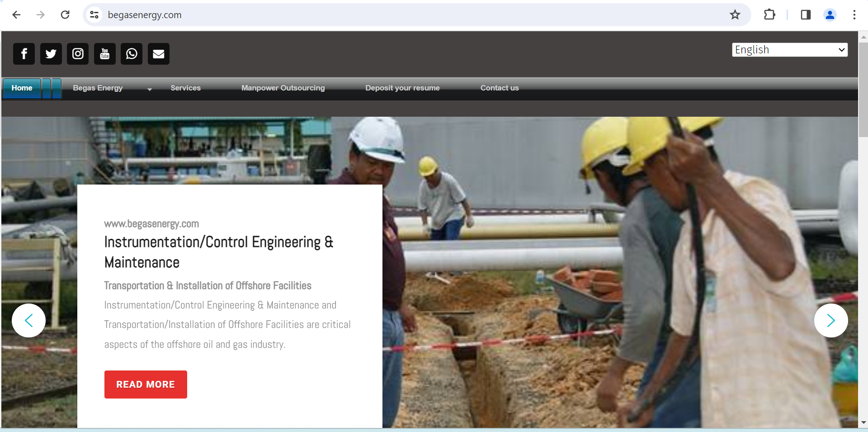Click the Transportation & Installation of Offshore Facilities subtitle
Image resolution: width=868 pixels, height=432 pixels.
pos(208,286)
